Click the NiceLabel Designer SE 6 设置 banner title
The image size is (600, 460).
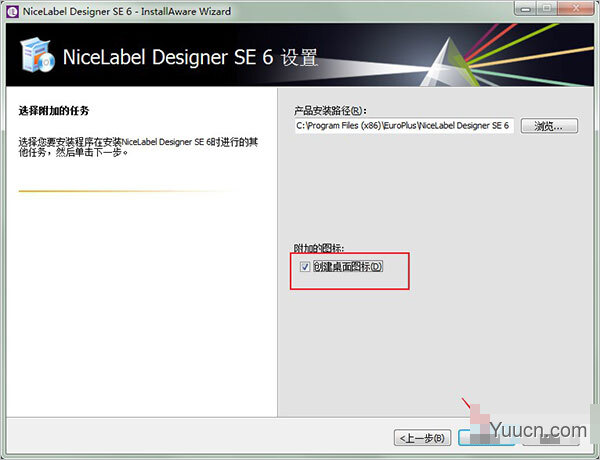(190, 57)
